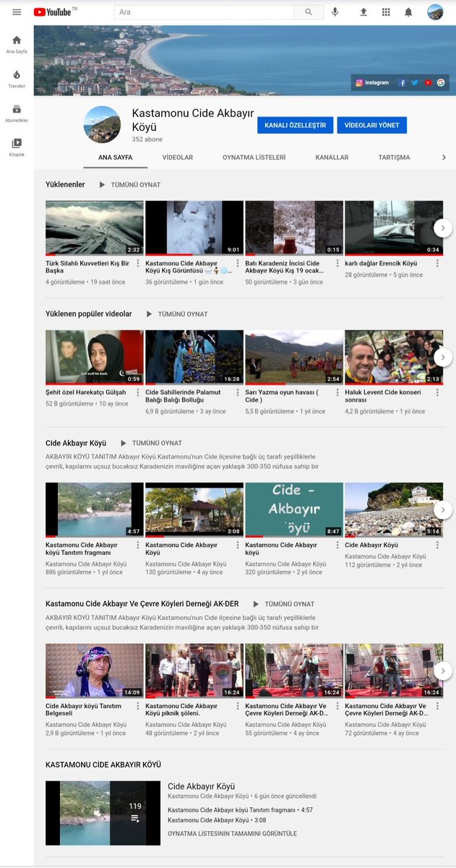The height and width of the screenshot is (868, 456).
Task: Open the hamburger guide menu
Action: 17,12
